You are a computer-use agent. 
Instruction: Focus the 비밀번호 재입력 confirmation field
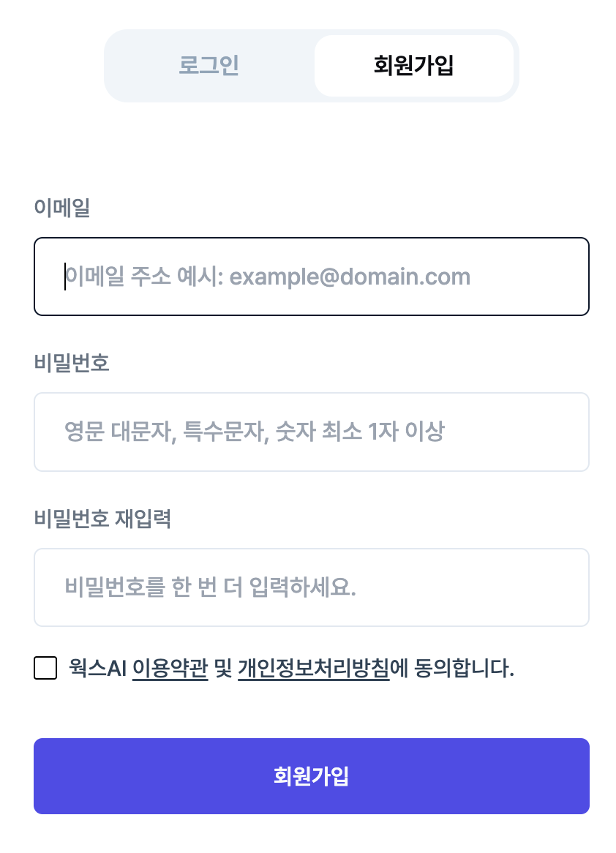pos(311,587)
